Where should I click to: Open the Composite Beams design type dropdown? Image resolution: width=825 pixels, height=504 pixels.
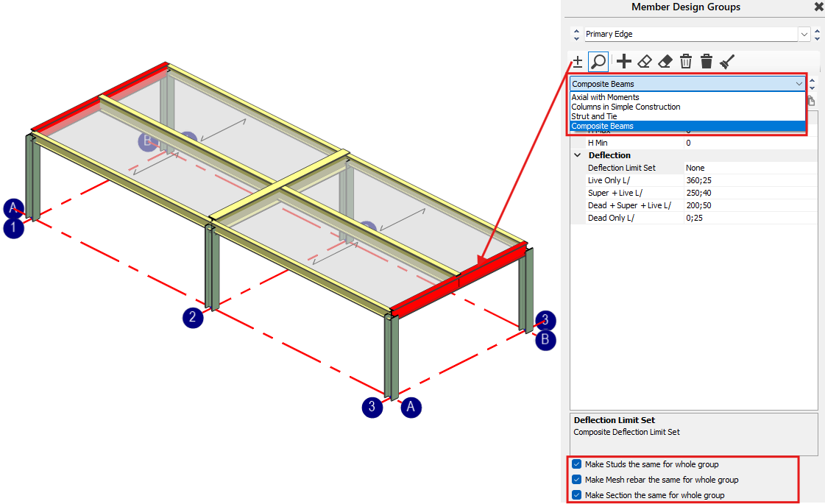pos(799,84)
